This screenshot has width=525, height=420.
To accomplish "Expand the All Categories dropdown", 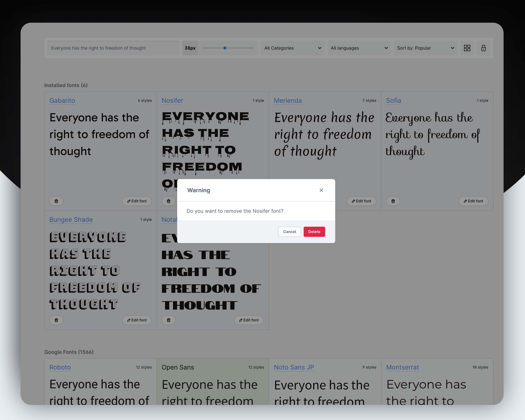I will pyautogui.click(x=292, y=48).
